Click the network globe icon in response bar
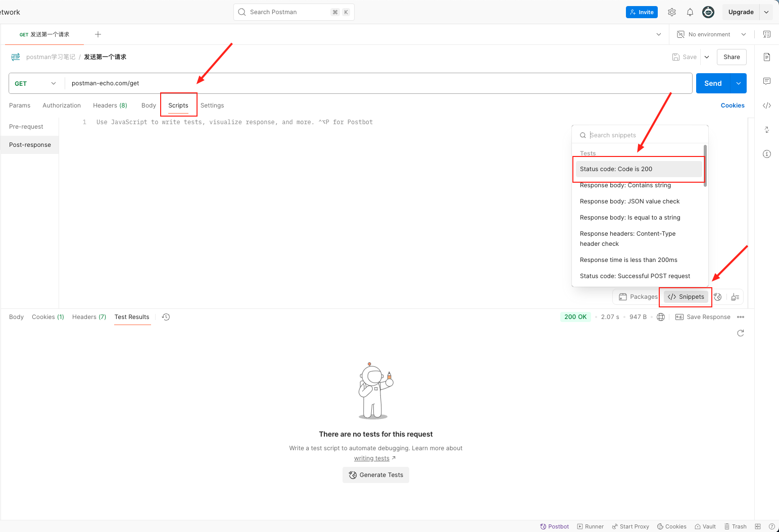779x532 pixels. click(660, 317)
